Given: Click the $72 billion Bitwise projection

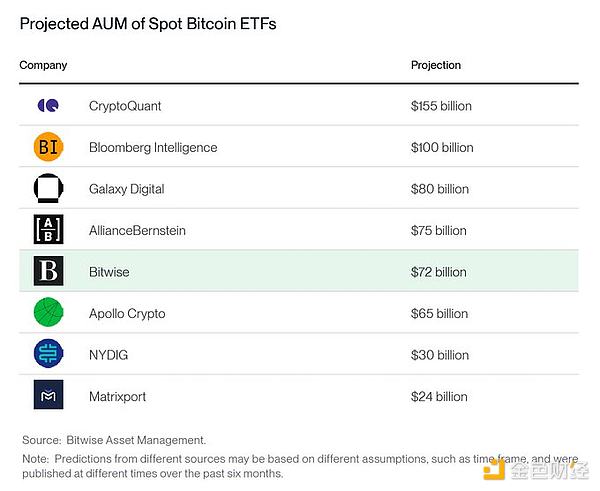Looking at the screenshot, I should [438, 272].
